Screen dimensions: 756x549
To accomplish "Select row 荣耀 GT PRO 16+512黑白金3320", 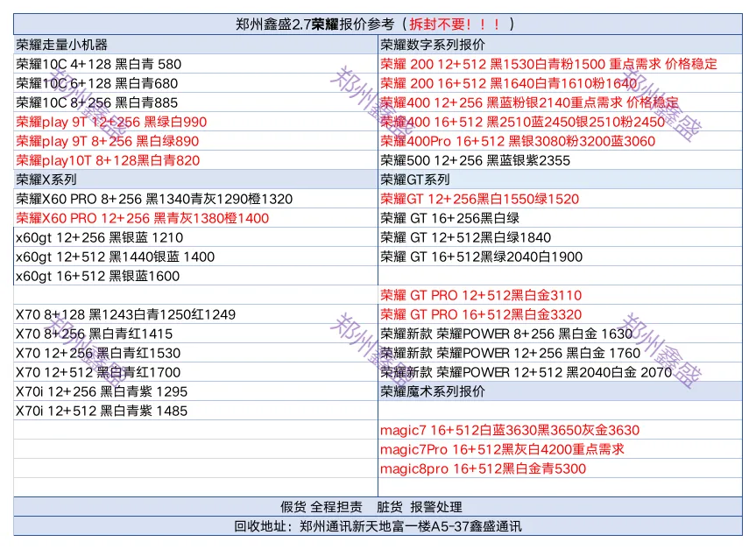I will coord(561,314).
